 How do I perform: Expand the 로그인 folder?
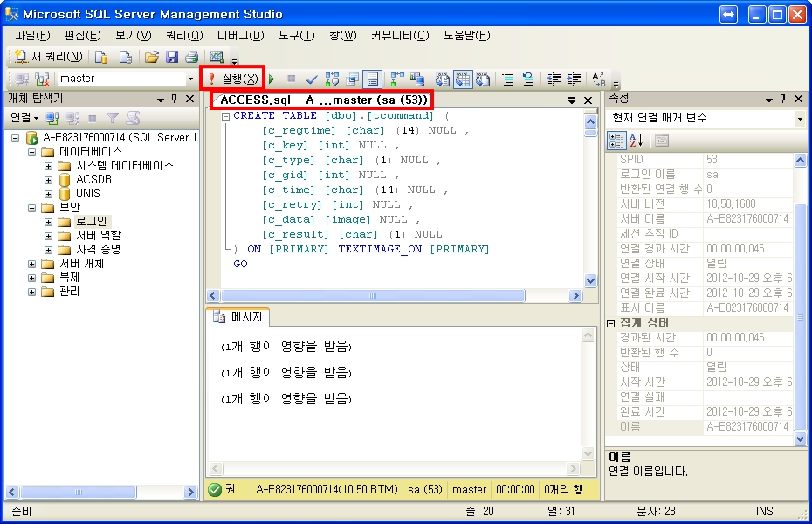(x=48, y=222)
